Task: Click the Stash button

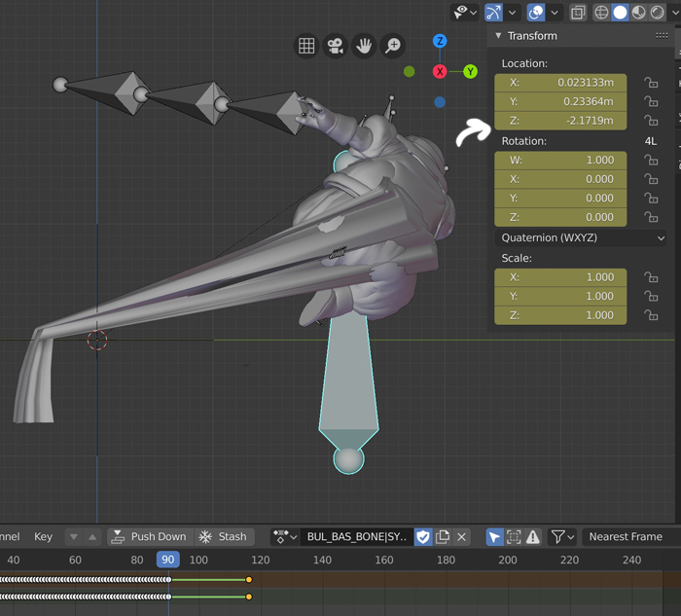Action: click(223, 537)
